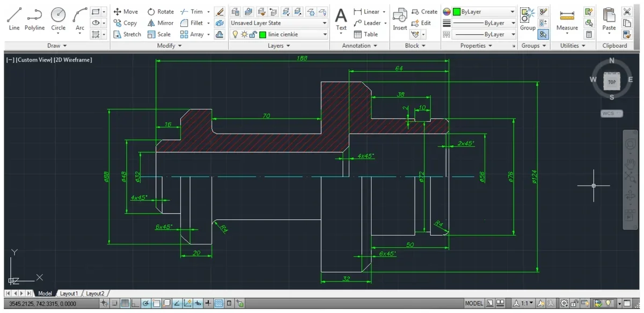
Task: Open the Unsaved Layer State dropdown
Action: 279,23
